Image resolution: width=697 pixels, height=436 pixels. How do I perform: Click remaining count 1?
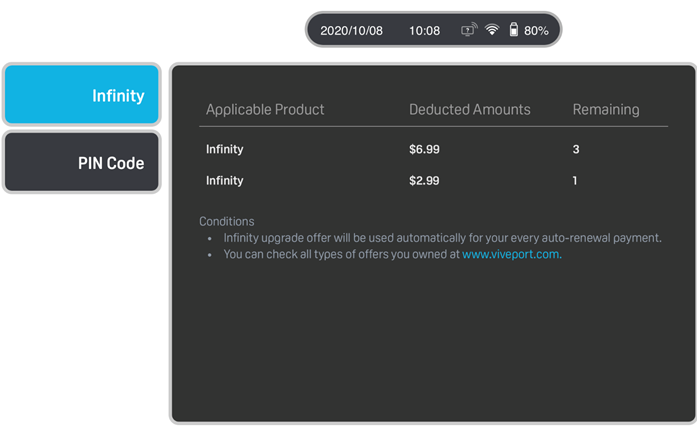point(575,180)
